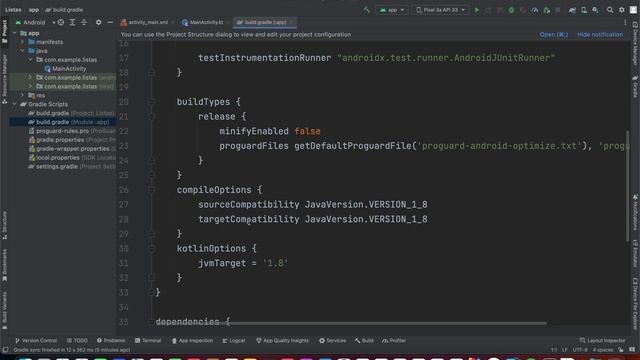
Task: Expand the res folder
Action: pyautogui.click(x=23, y=95)
